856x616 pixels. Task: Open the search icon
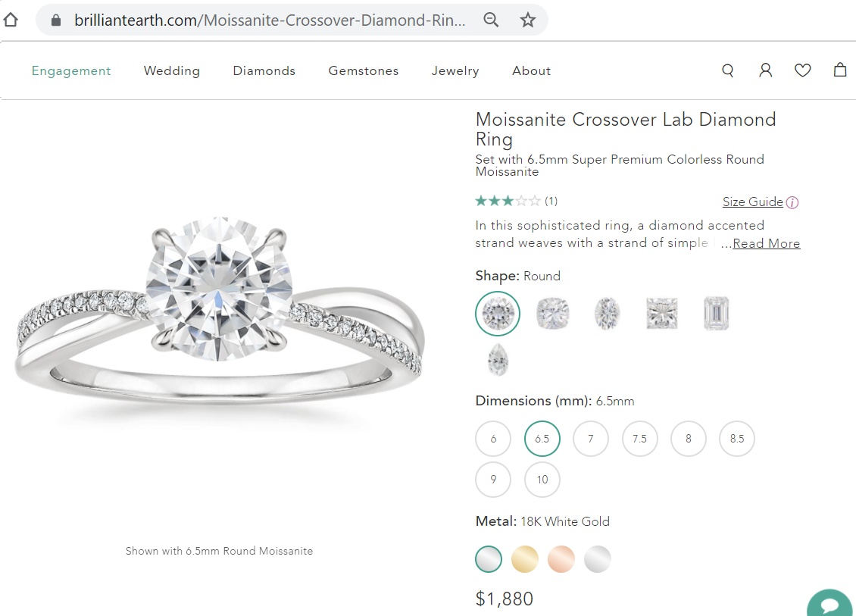click(727, 70)
